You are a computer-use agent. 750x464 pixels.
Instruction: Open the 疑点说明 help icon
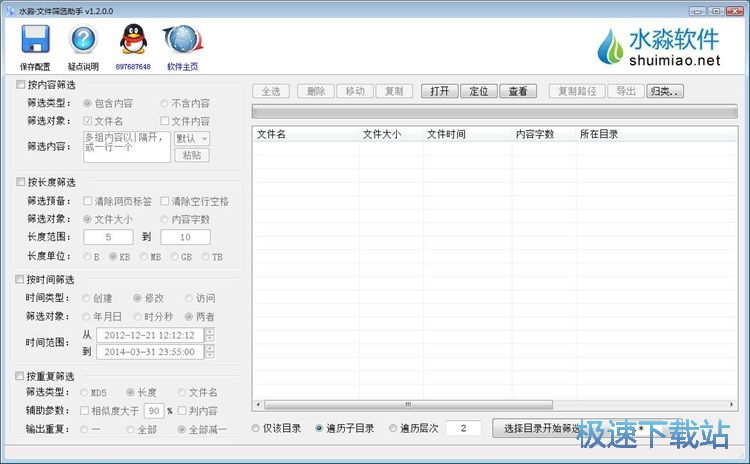click(83, 39)
